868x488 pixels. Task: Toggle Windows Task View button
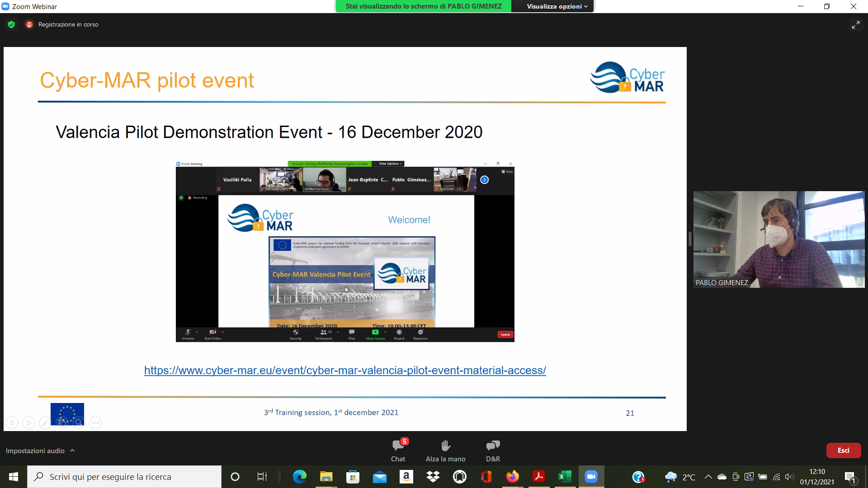tap(262, 477)
